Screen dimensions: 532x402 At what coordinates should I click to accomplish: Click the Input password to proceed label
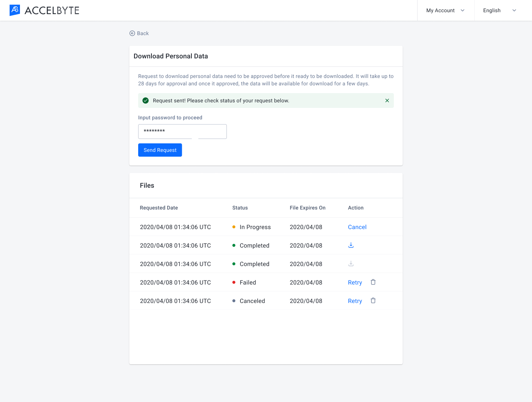(170, 117)
